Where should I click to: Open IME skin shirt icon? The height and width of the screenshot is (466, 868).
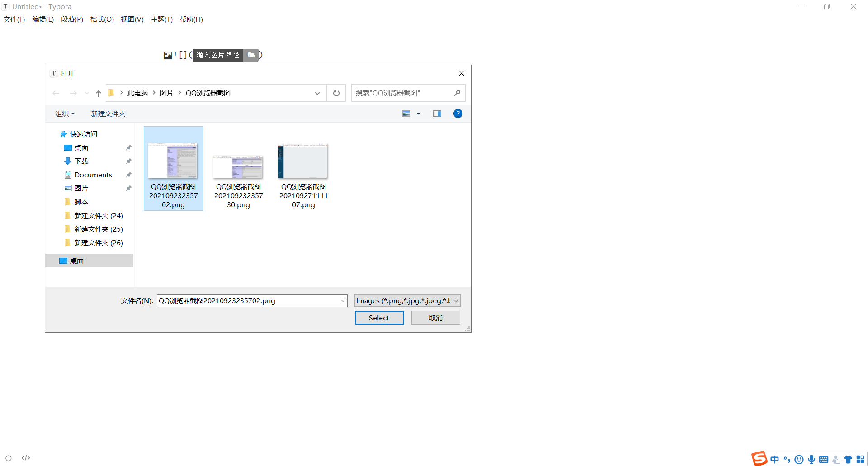point(848,460)
